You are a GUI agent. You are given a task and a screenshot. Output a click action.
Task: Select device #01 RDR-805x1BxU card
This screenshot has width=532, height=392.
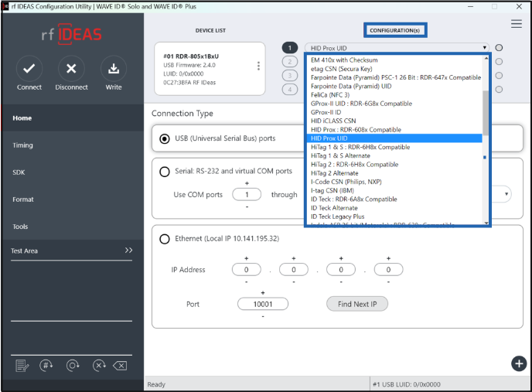(x=210, y=69)
